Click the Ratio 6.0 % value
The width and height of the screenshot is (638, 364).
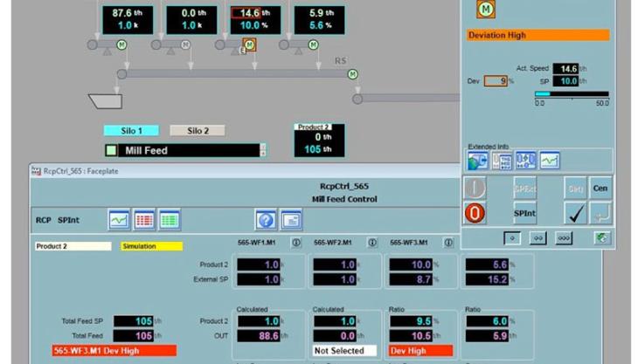(487, 321)
